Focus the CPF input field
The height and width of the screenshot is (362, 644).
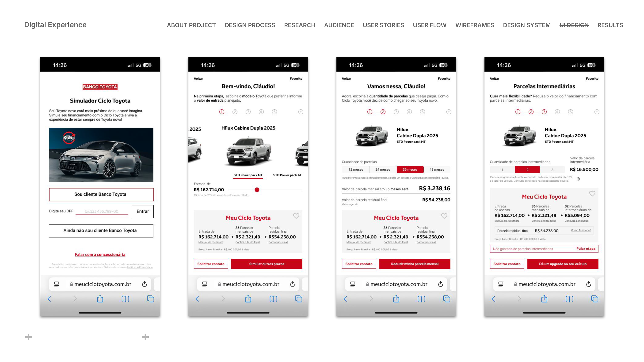point(101,211)
